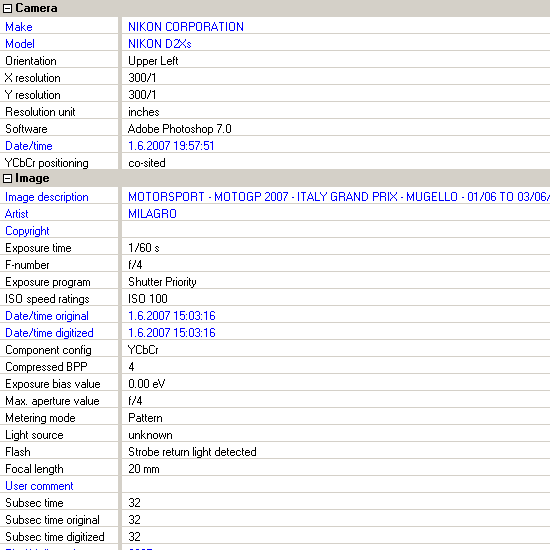This screenshot has width=550, height=550.
Task: Click the MOTORSPORT MOTOGP 2007 description value
Action: [x=338, y=197]
